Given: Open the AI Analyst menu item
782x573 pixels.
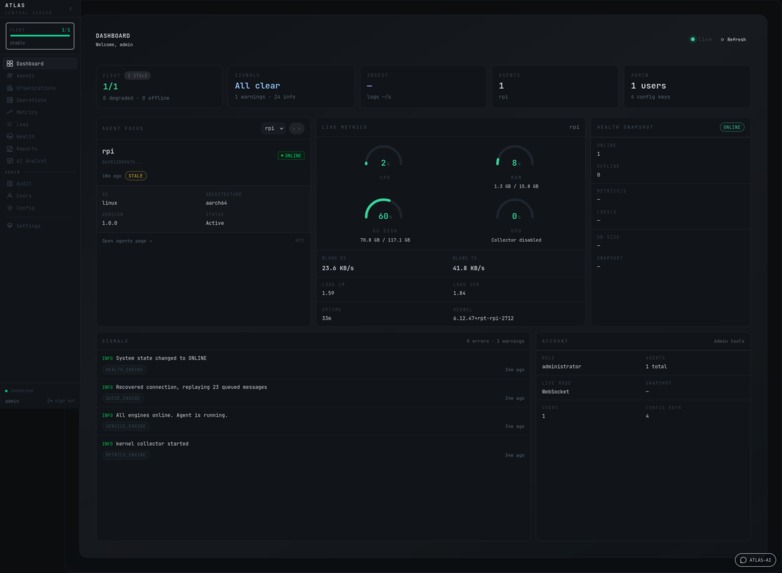Looking at the screenshot, I should coord(40,161).
